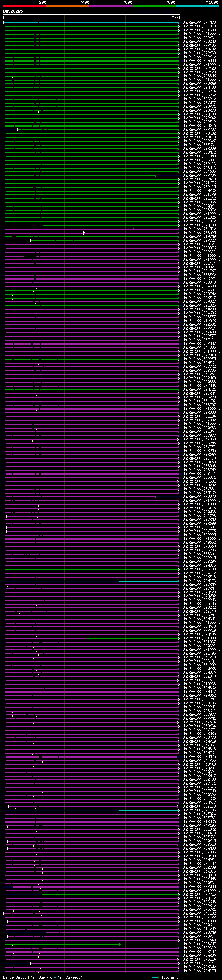The width and height of the screenshot is (222, 980).
Task: Open hit UniRef100_A5ALQ5
Action: point(199,604)
